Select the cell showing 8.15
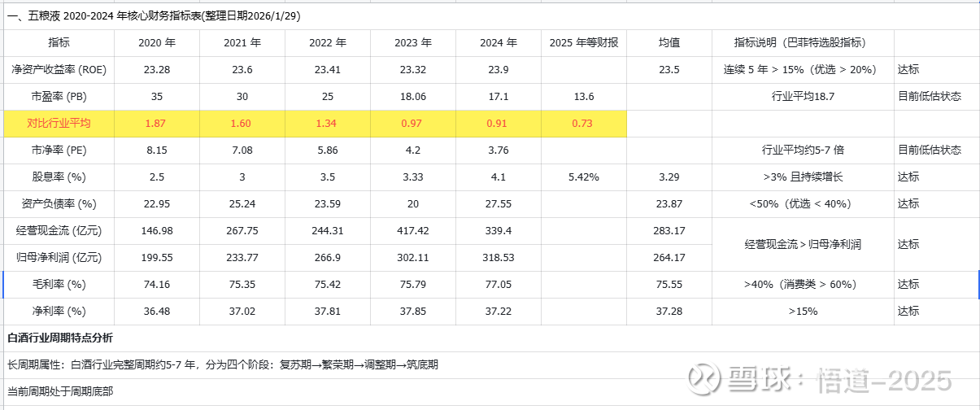The width and height of the screenshot is (980, 410). pyautogui.click(x=157, y=150)
